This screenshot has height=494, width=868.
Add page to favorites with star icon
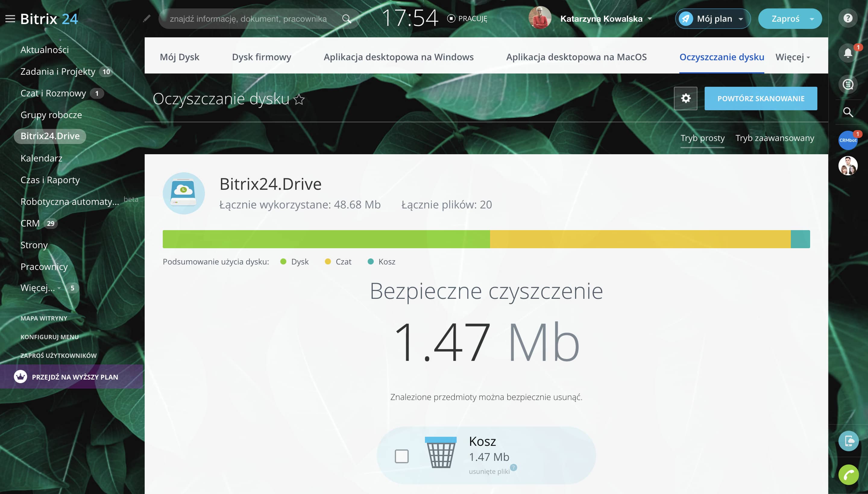click(299, 100)
